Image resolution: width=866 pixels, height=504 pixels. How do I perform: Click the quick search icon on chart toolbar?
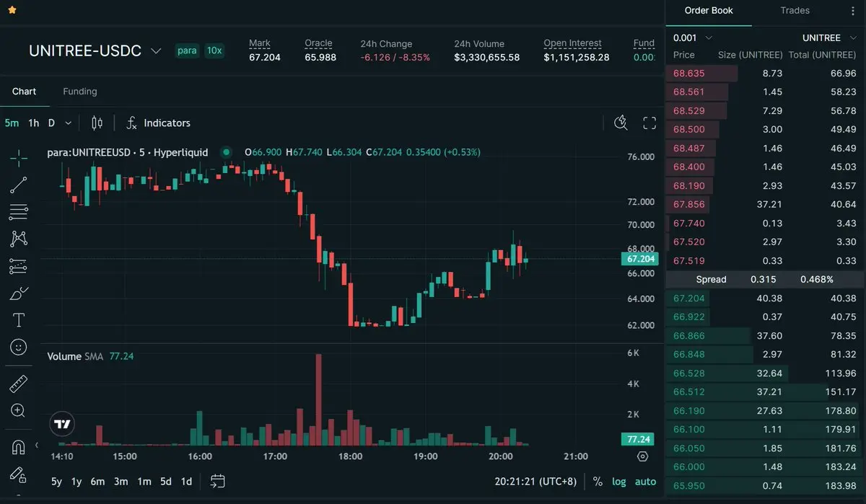(621, 123)
